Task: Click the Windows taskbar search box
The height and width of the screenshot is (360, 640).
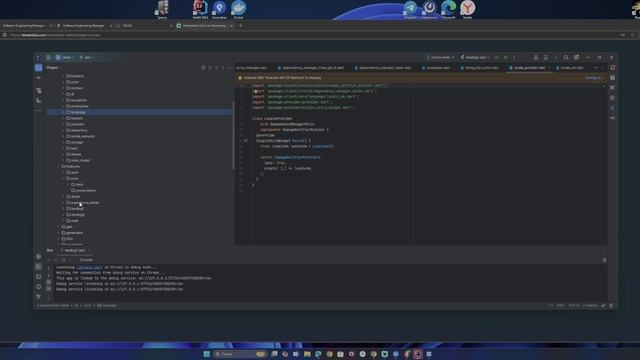Action: click(x=240, y=354)
